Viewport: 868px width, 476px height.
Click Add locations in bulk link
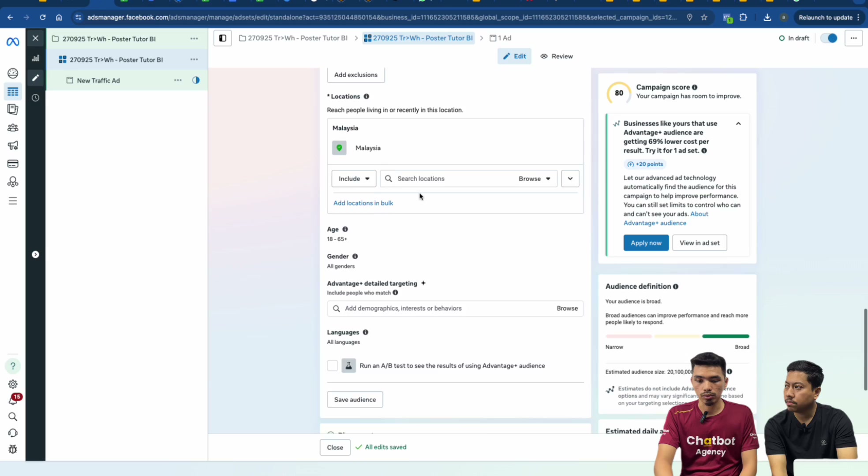[x=363, y=203]
